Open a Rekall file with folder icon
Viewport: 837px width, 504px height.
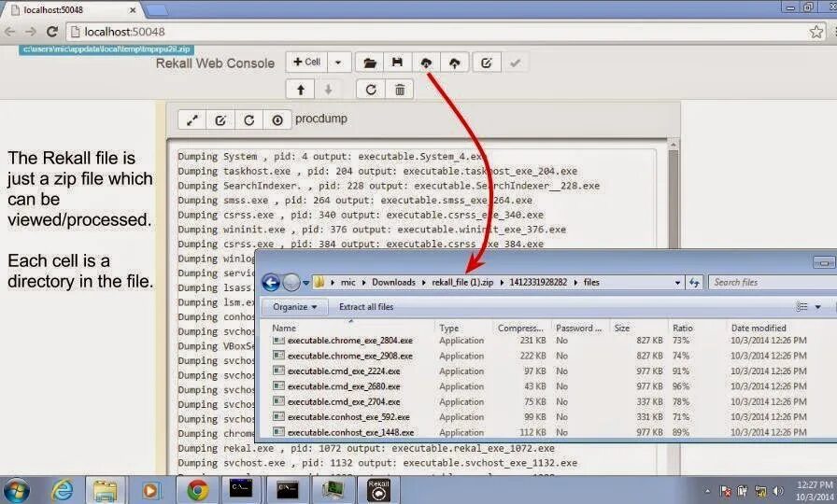[369, 63]
